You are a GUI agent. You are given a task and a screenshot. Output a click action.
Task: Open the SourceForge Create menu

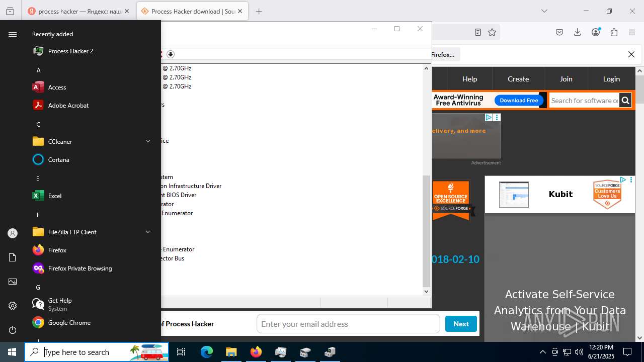tap(518, 79)
